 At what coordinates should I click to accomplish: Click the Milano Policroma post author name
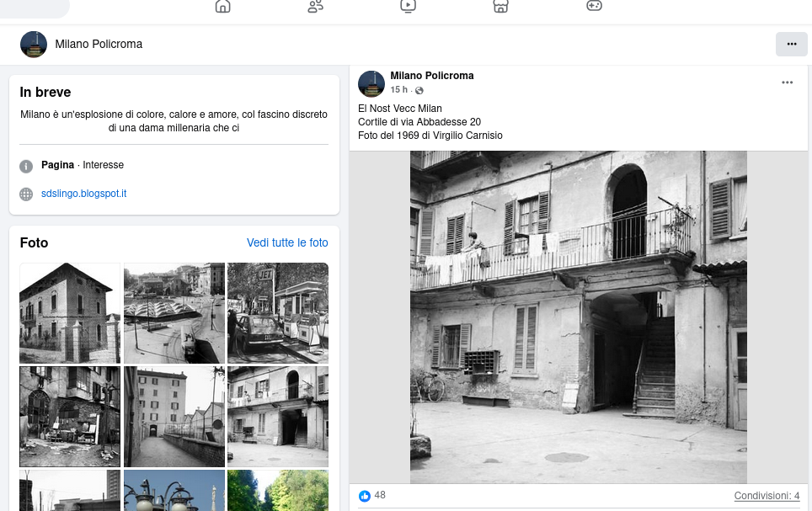click(431, 76)
